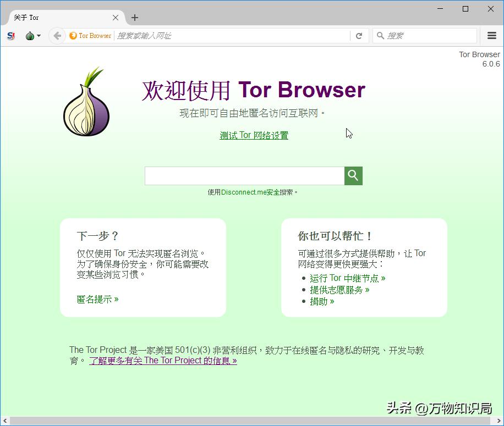Open the hamburger menu

pos(491,36)
